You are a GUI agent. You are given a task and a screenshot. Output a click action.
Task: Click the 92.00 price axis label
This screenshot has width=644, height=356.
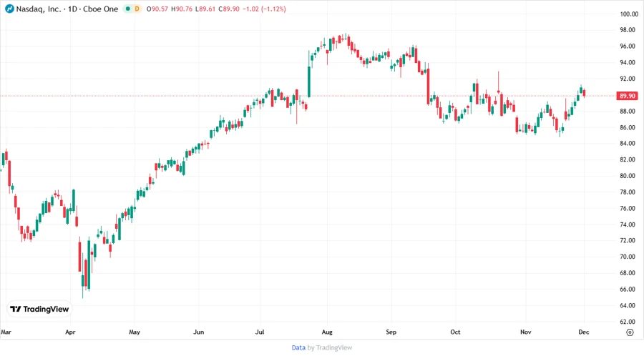click(628, 79)
